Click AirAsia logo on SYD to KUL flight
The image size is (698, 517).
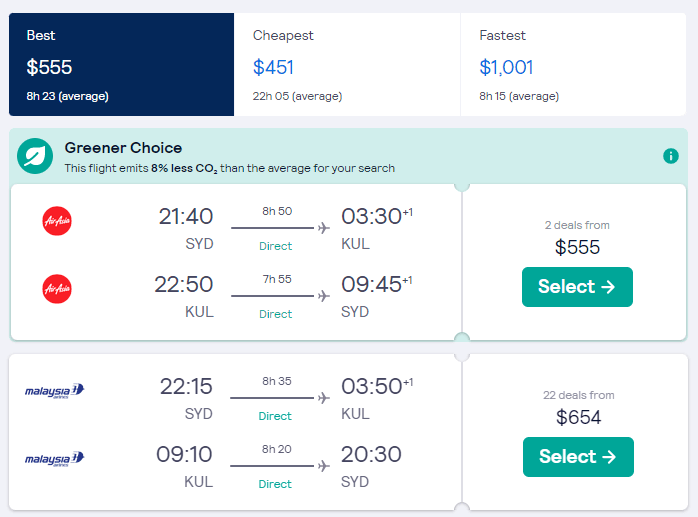pos(57,220)
